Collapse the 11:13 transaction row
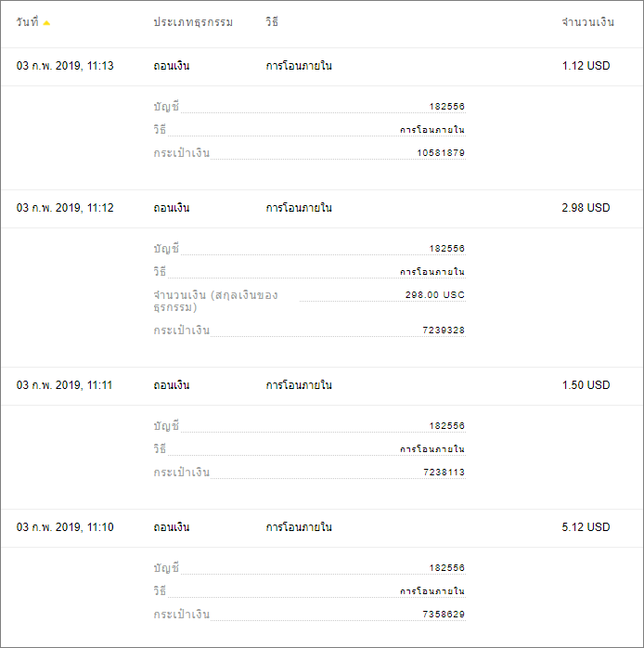Viewport: 644px width, 648px height. tap(322, 66)
